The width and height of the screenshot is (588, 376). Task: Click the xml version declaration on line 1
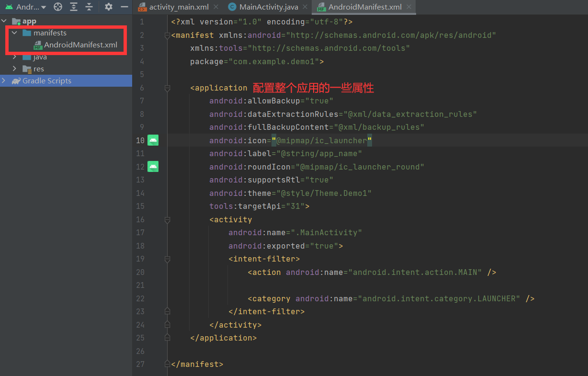(x=262, y=22)
